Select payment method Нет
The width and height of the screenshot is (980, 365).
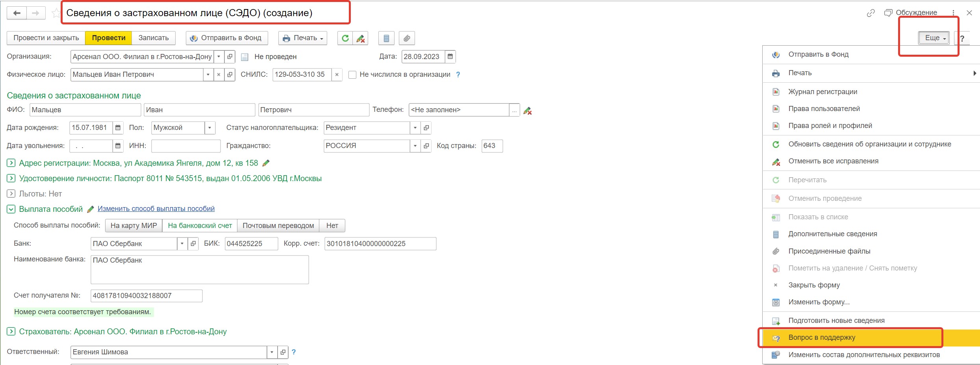(332, 226)
